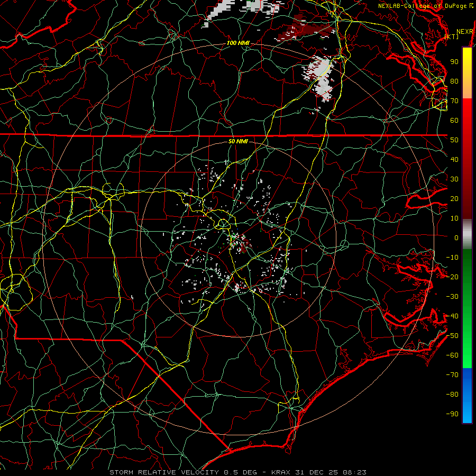Click the -20 scale value
The width and height of the screenshot is (476, 476).
pyautogui.click(x=452, y=277)
